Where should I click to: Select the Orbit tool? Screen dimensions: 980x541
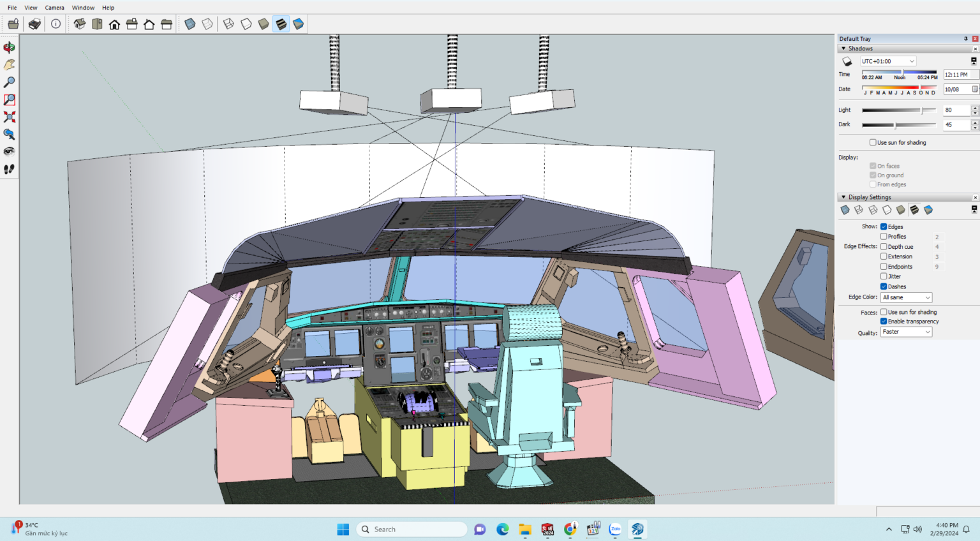point(9,48)
